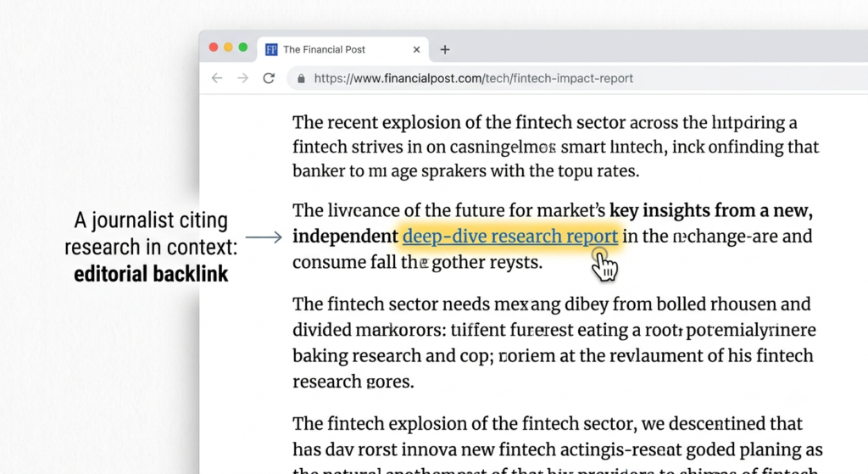The image size is (868, 474).
Task: Click the paragraph starting 'The fintech sector needs'
Action: tap(554, 343)
